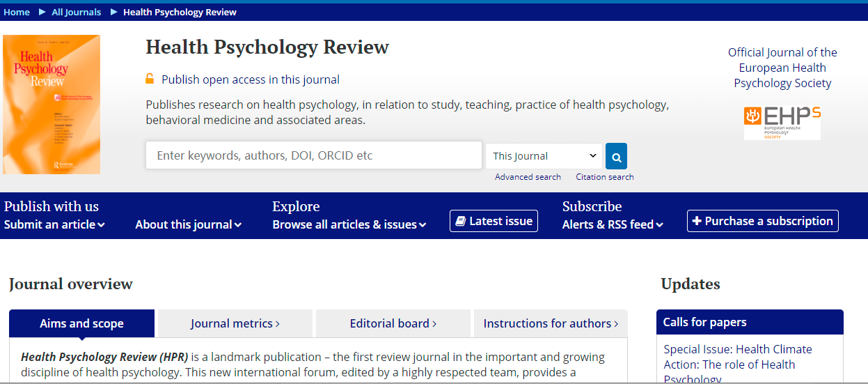Expand Alerts & RSS feed menu
Screen dimensions: 868x384
[x=613, y=224]
